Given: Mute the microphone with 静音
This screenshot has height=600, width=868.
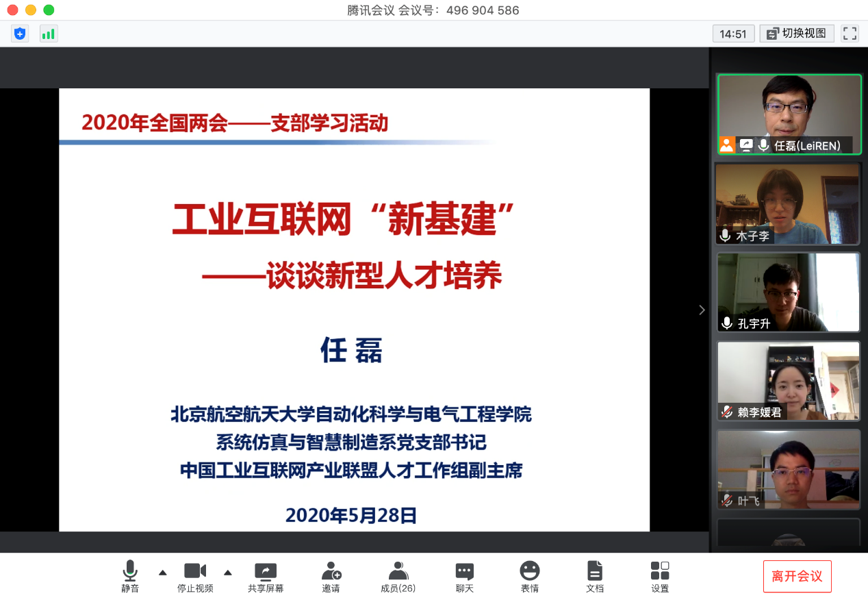Looking at the screenshot, I should [130, 576].
